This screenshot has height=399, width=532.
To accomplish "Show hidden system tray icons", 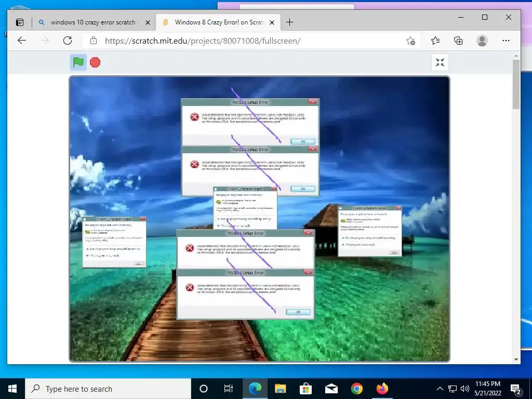I will pyautogui.click(x=440, y=389).
